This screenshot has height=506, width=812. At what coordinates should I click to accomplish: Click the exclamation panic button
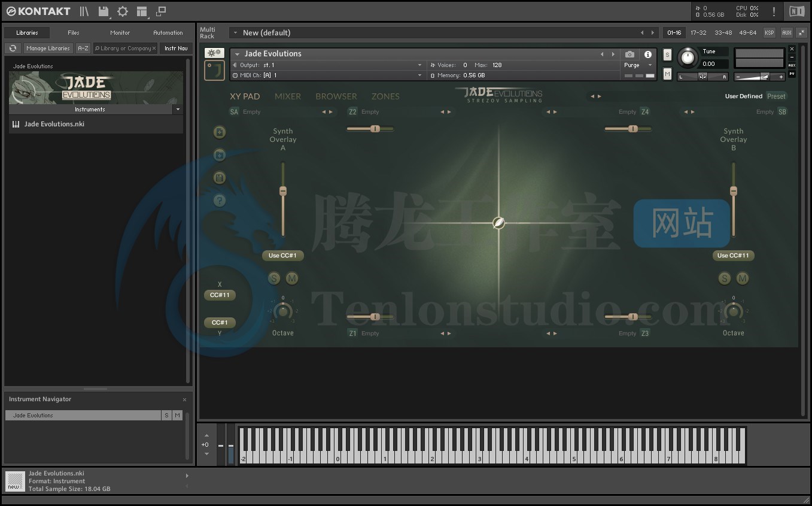pyautogui.click(x=774, y=11)
